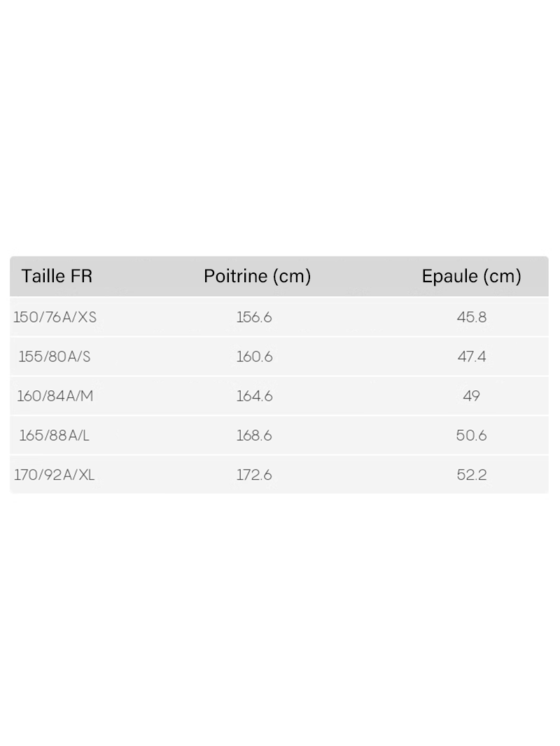The height and width of the screenshot is (746, 560).
Task: Click the 172.6 chest measurement
Action: pyautogui.click(x=254, y=475)
